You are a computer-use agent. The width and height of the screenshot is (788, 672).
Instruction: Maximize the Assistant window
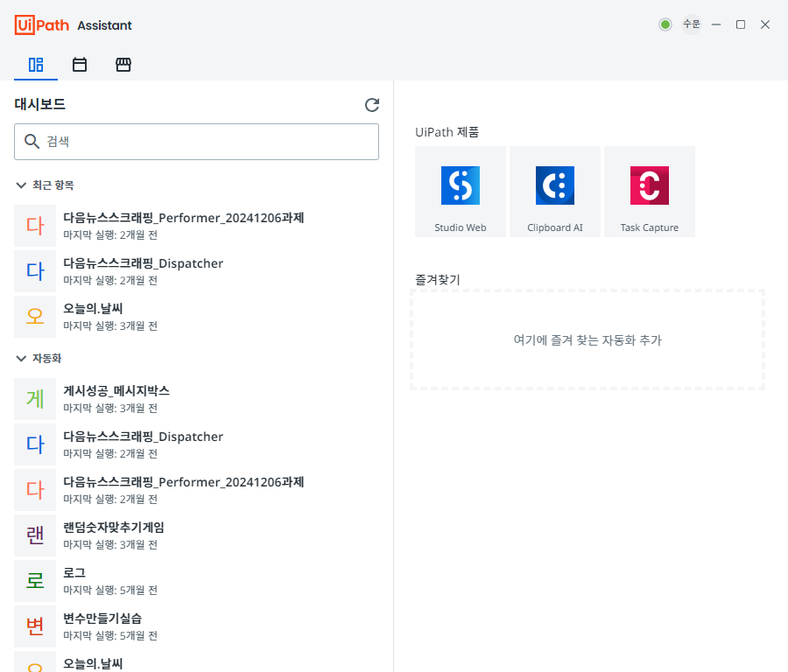pyautogui.click(x=740, y=24)
